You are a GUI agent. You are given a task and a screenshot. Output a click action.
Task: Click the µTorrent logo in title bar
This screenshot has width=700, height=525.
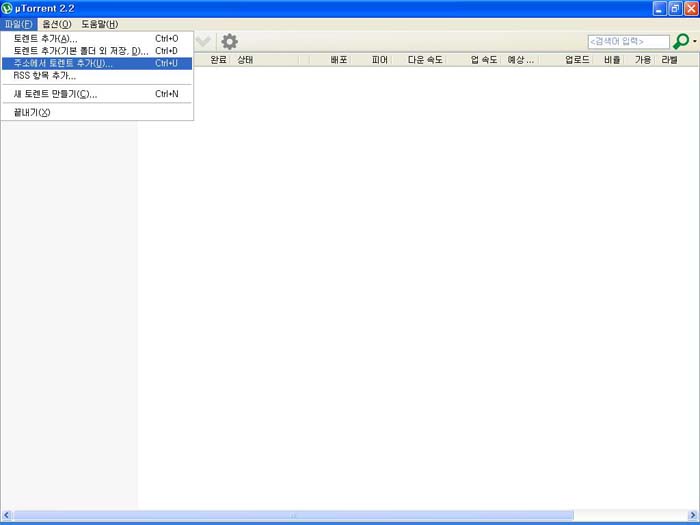7,8
